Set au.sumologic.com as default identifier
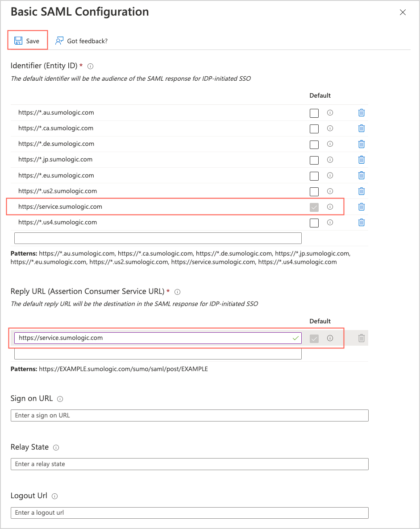Image resolution: width=420 pixels, height=529 pixels. click(x=314, y=113)
